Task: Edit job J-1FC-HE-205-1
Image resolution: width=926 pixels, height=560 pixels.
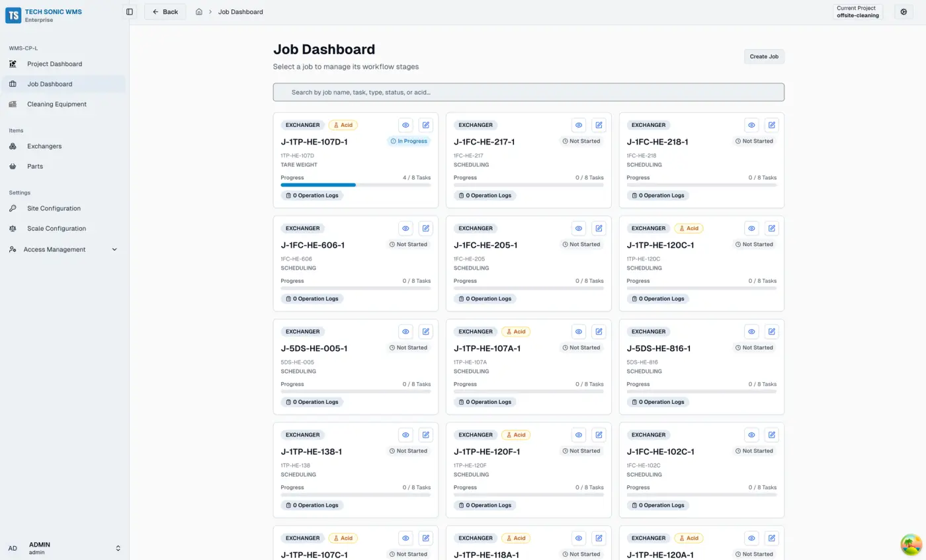Action: (599, 228)
